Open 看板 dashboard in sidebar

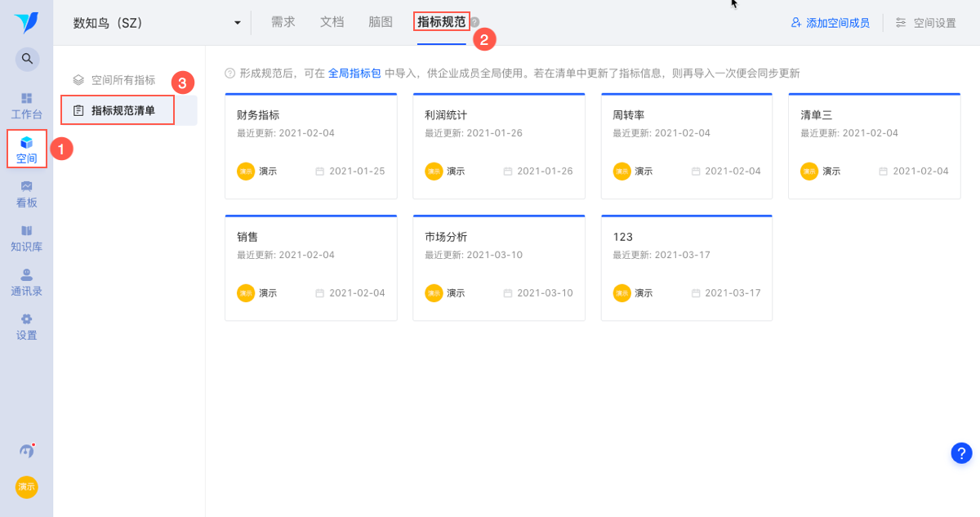(x=26, y=194)
